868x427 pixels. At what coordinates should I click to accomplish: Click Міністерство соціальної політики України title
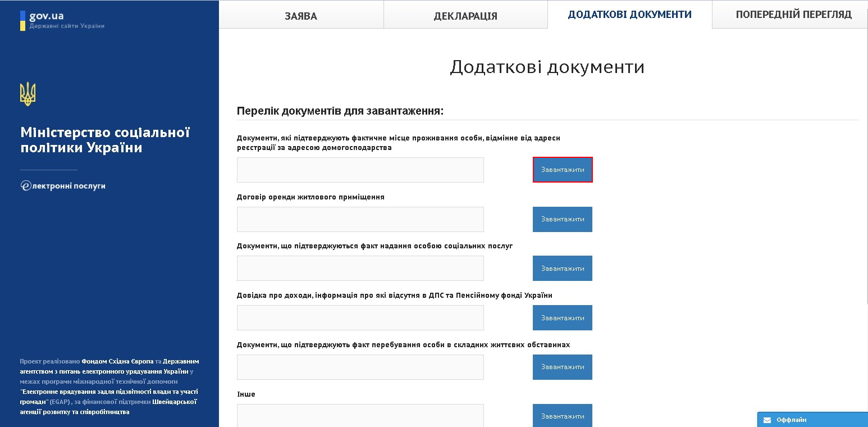[105, 140]
